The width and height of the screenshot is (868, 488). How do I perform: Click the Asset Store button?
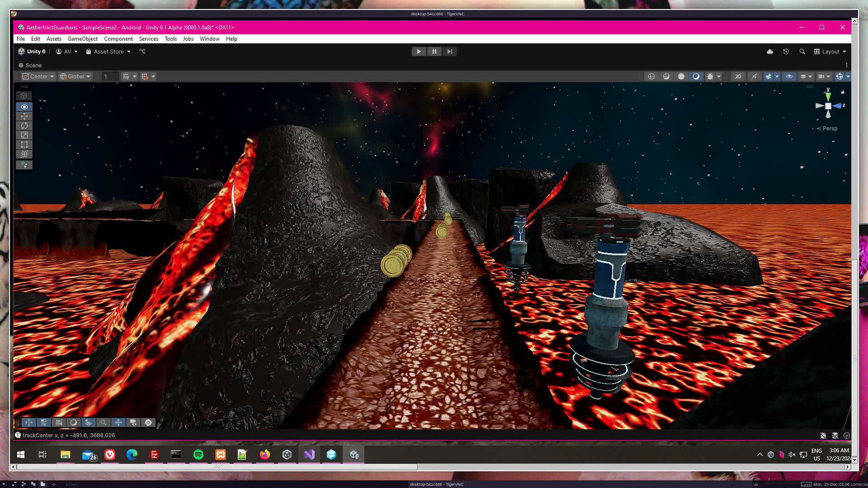pyautogui.click(x=108, y=52)
